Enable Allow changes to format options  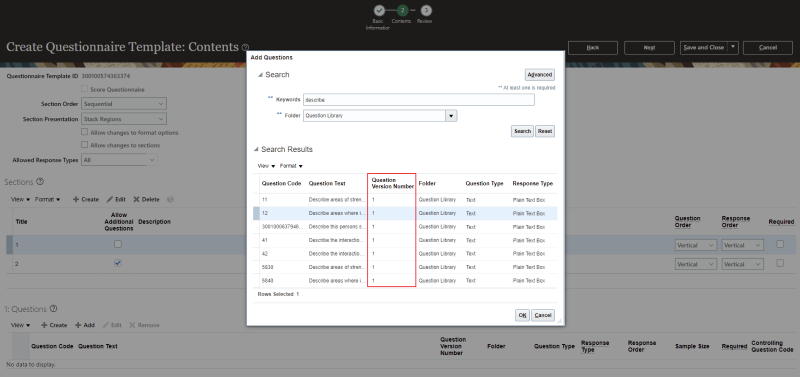[85, 132]
